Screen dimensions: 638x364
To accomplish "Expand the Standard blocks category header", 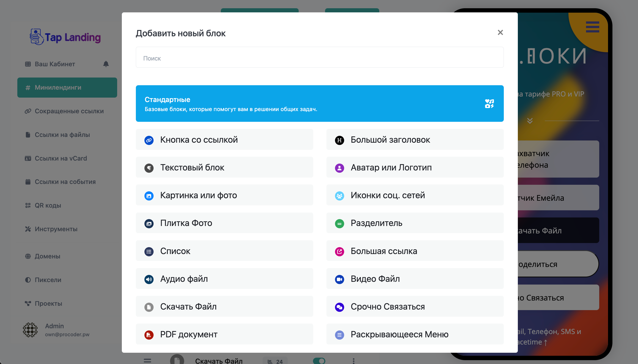I will (320, 104).
